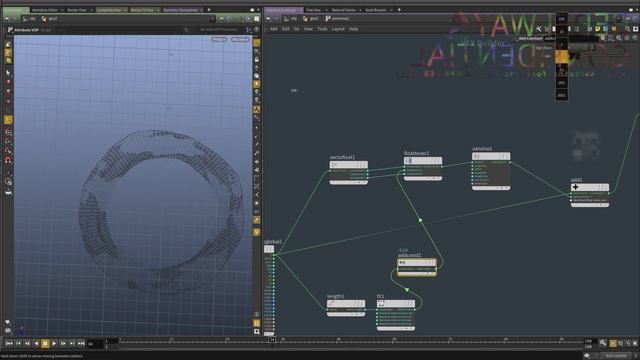Select the floattovec1 node
The height and width of the screenshot is (360, 640).
423,161
